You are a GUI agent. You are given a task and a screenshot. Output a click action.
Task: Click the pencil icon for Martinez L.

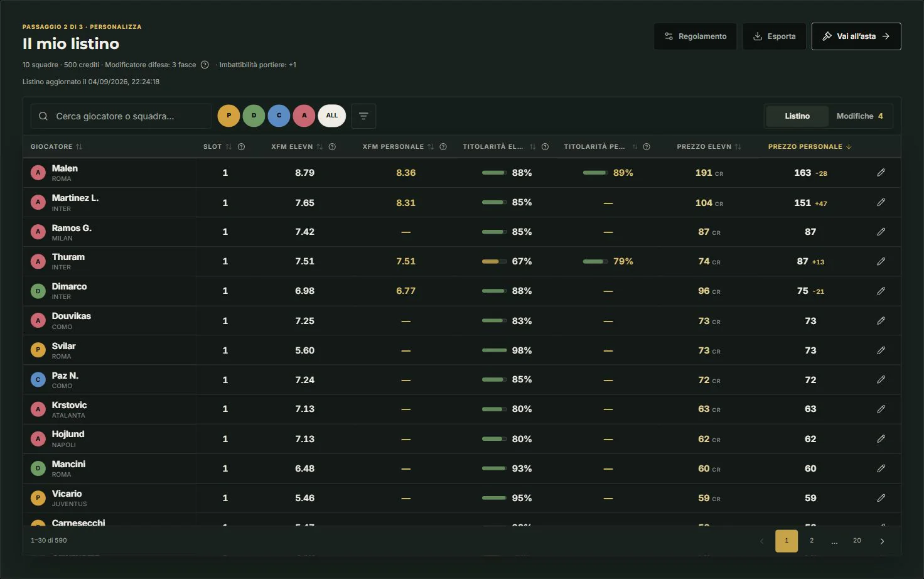[881, 202]
